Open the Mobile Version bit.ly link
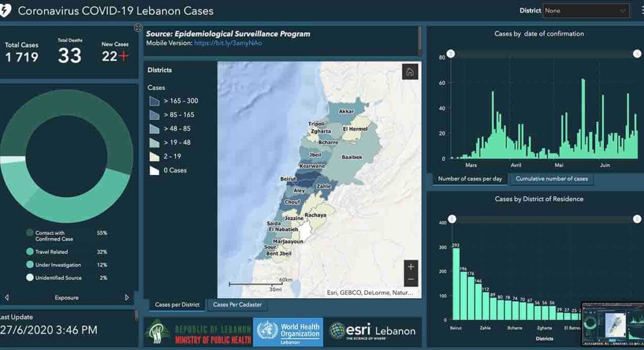This screenshot has height=350, width=644. tap(228, 43)
